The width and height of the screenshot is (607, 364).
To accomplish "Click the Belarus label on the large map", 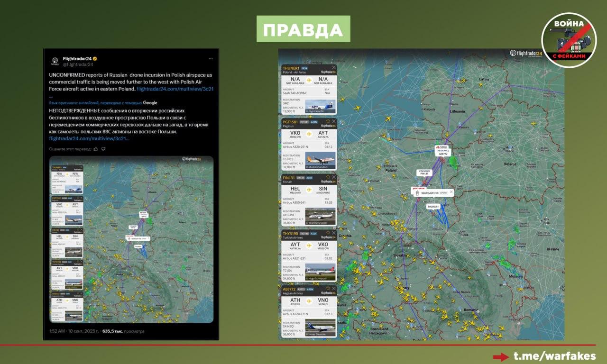I will tap(510, 164).
